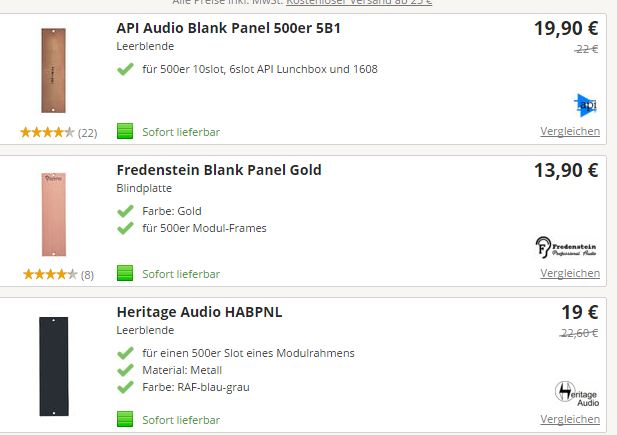This screenshot has height=435, width=617.
Task: Open star rating with 22 reviews
Action: tap(59, 133)
